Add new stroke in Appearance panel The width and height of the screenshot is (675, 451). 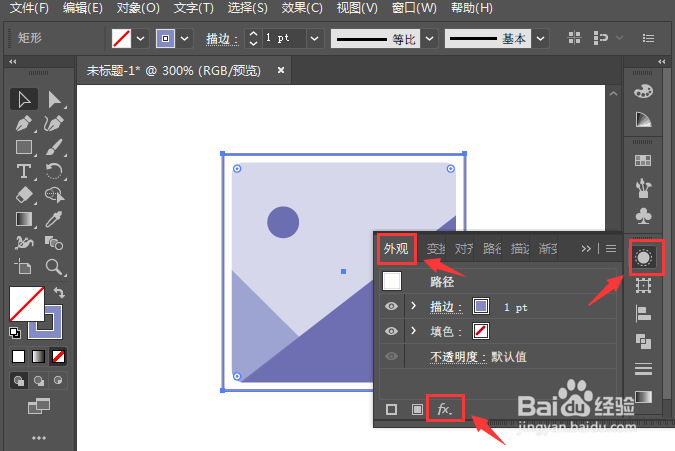[391, 409]
